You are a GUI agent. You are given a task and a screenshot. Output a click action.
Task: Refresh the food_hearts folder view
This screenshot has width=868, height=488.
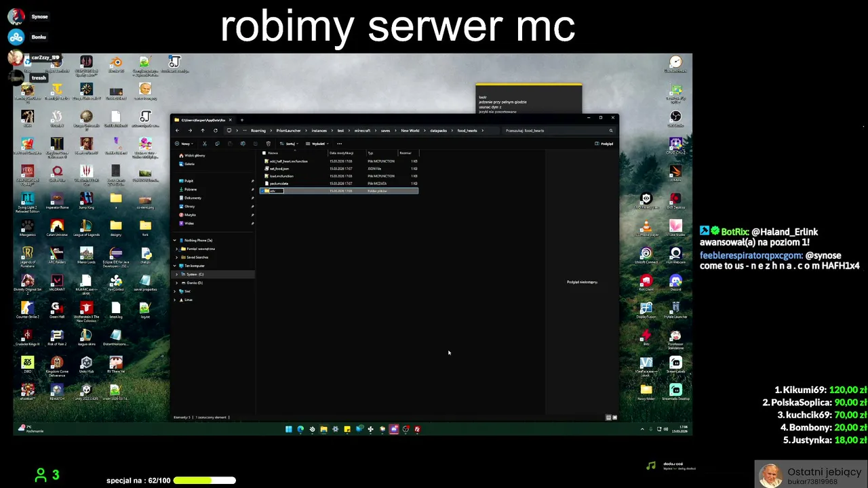pos(215,130)
